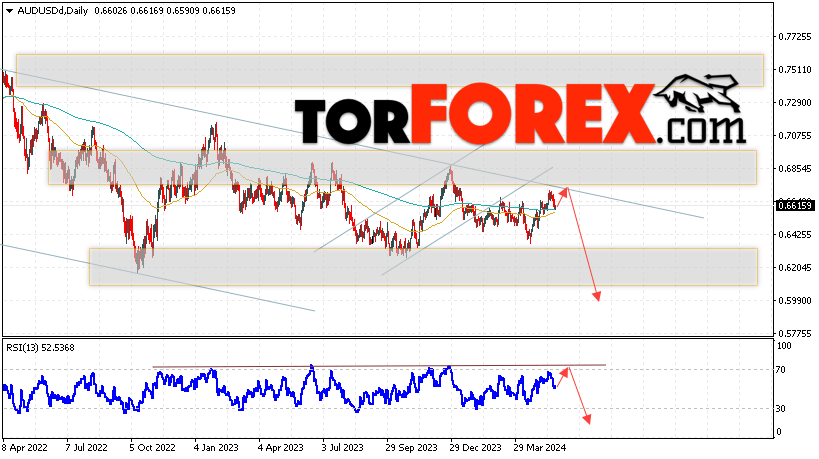Click the 8 Apr 2022 date label

click(25, 448)
